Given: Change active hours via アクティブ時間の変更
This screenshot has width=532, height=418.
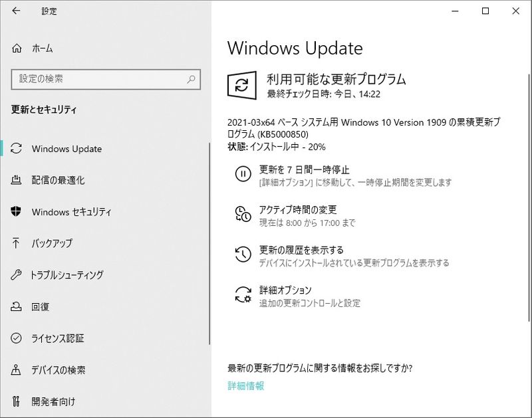Looking at the screenshot, I should click(298, 210).
